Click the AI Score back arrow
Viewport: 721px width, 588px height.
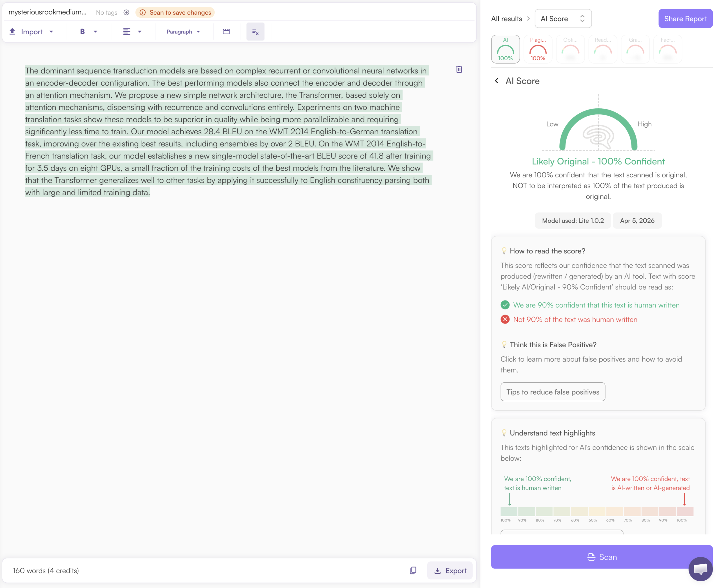click(x=497, y=81)
